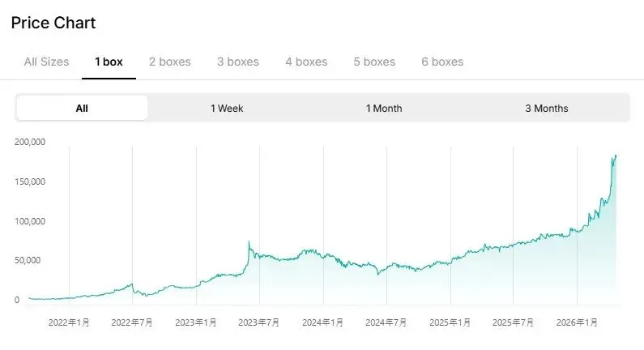644x350 pixels.
Task: Click the 50,000 y-axis label
Action: coord(30,260)
